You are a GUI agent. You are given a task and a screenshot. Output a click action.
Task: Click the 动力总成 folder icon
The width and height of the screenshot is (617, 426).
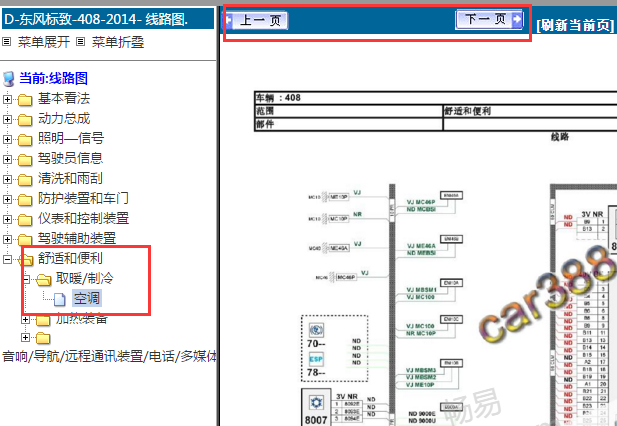point(25,120)
